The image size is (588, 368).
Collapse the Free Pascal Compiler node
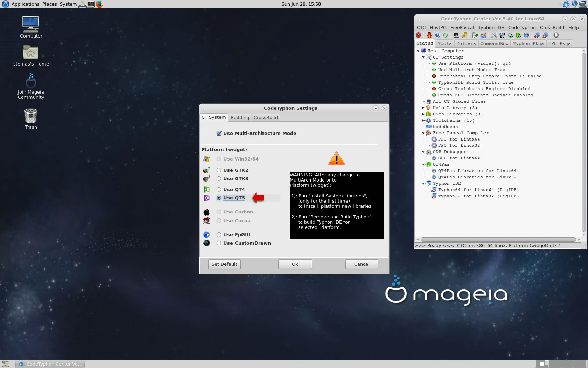click(423, 133)
